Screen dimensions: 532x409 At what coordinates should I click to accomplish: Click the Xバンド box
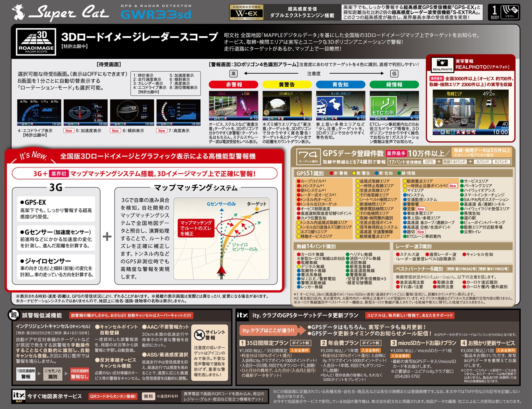click(x=482, y=162)
